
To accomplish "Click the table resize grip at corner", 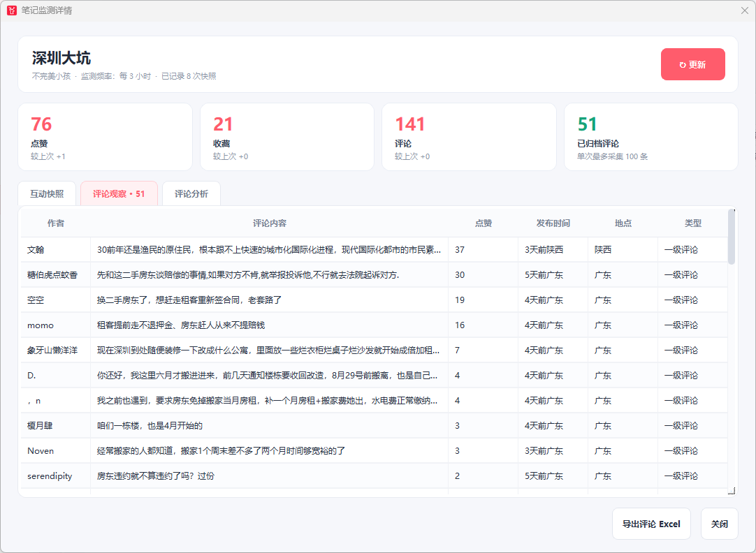I will tap(732, 490).
